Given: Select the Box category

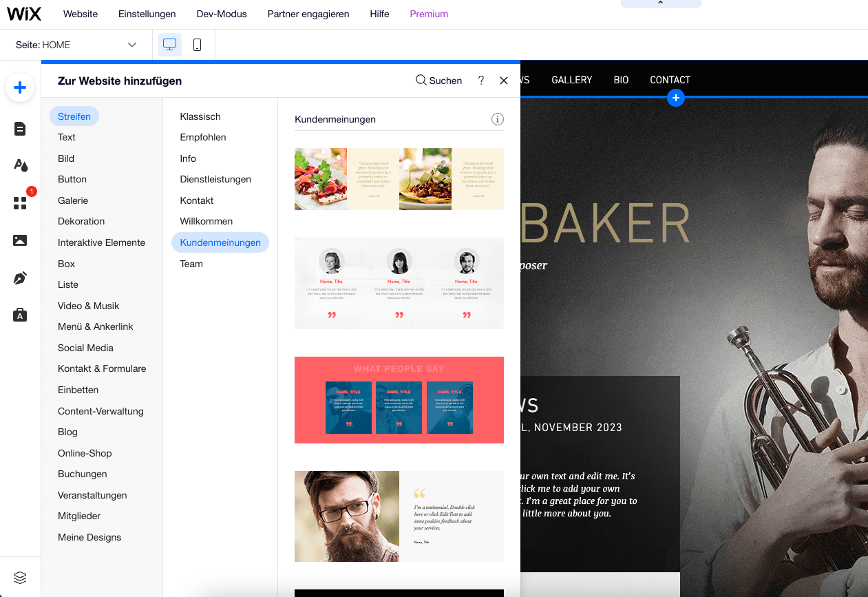Looking at the screenshot, I should click(x=66, y=264).
